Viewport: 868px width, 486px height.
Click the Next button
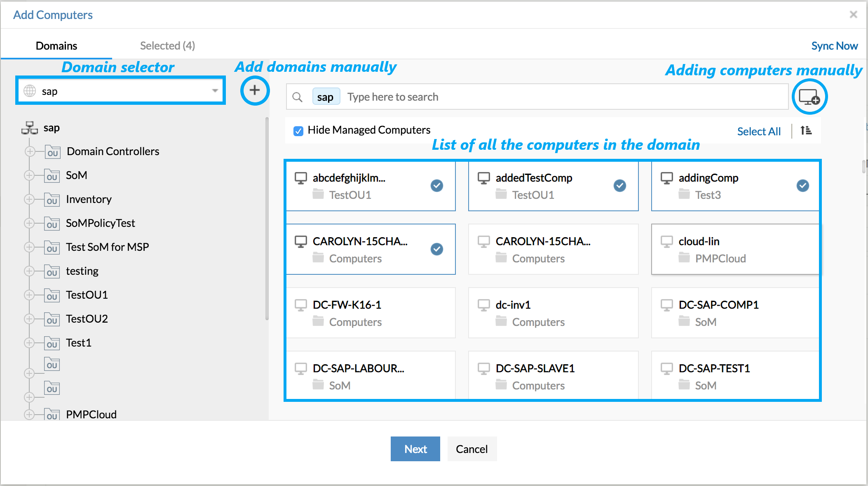coord(415,449)
